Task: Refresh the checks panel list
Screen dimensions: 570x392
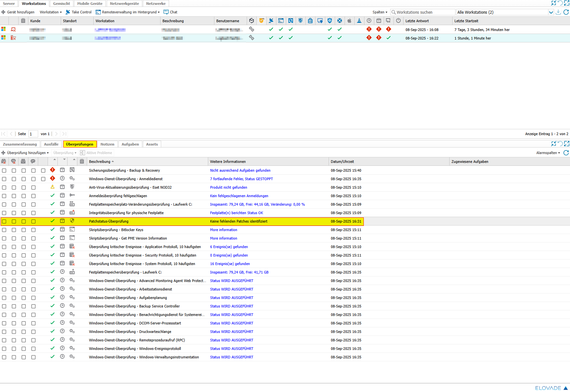Action: [566, 153]
